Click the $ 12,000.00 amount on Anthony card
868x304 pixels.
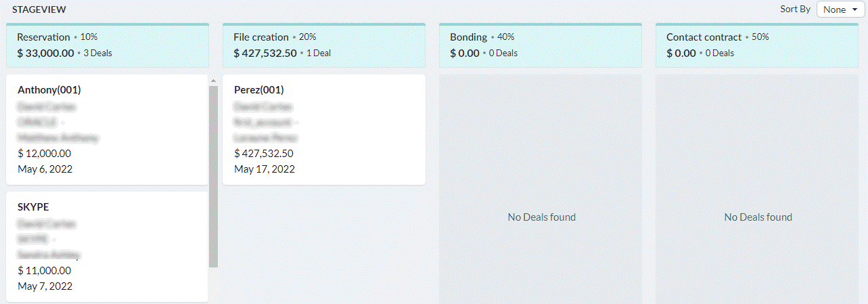pyautogui.click(x=45, y=154)
